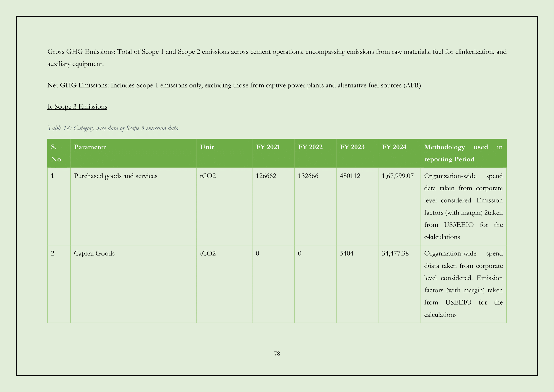Viewport: 554px width, 392px height.
Task: Click the Table 18 caption text
Action: pyautogui.click(x=113, y=128)
